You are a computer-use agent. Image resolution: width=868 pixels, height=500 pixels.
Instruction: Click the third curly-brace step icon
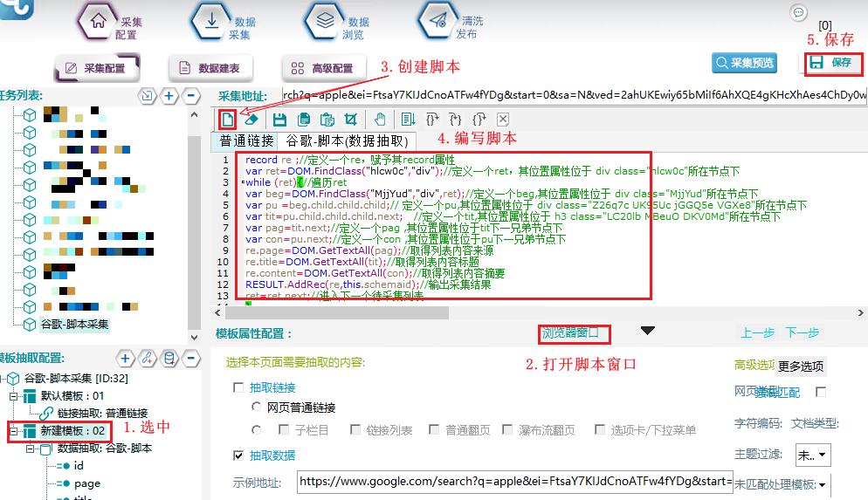pos(479,120)
